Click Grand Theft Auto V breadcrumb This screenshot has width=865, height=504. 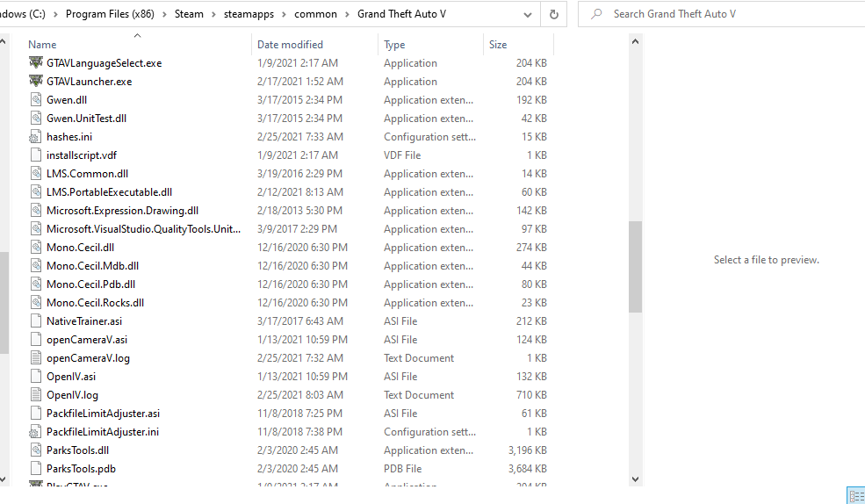click(401, 14)
